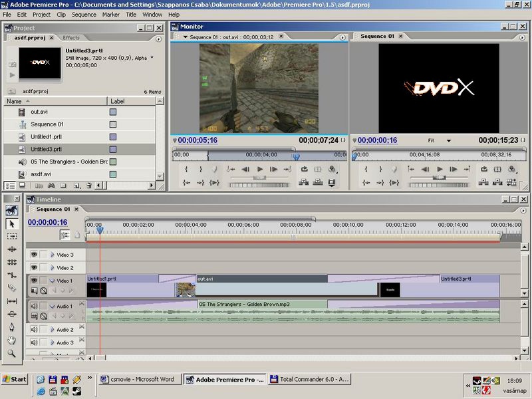The width and height of the screenshot is (532, 399).
Task: Mute the Audio 3 track
Action: (x=34, y=342)
